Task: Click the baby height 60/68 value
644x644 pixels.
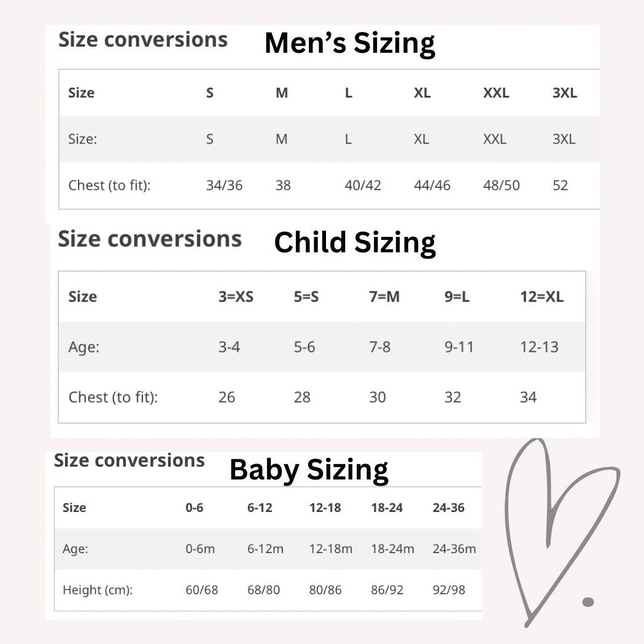Action: point(201,590)
